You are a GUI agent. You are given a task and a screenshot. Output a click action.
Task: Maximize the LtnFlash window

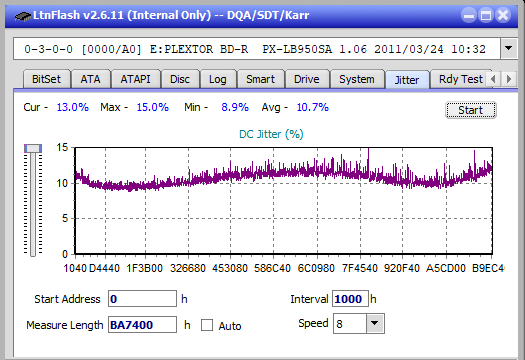click(x=486, y=15)
